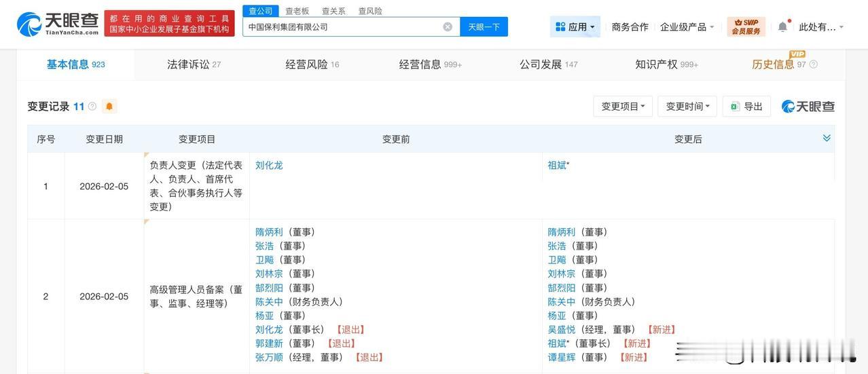Open 郭建新 link in 变更前 column

point(269,343)
